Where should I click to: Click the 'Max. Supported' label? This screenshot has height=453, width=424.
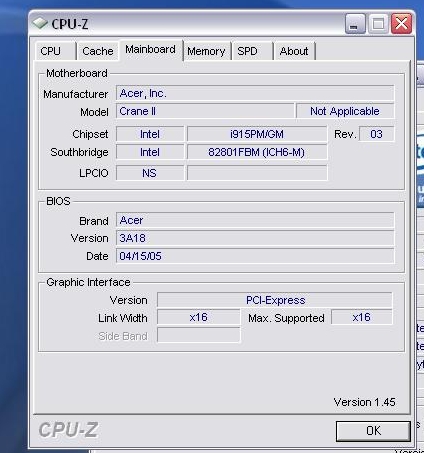[286, 318]
